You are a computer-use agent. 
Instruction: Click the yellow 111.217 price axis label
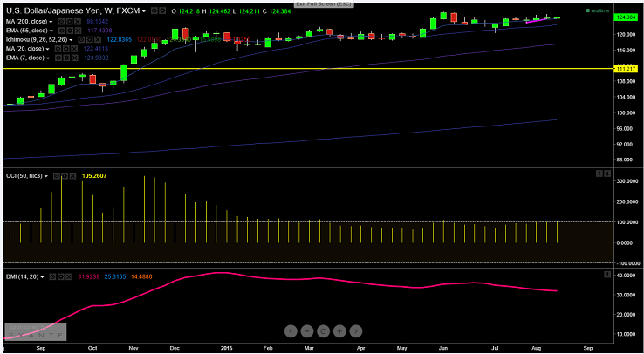(626, 69)
